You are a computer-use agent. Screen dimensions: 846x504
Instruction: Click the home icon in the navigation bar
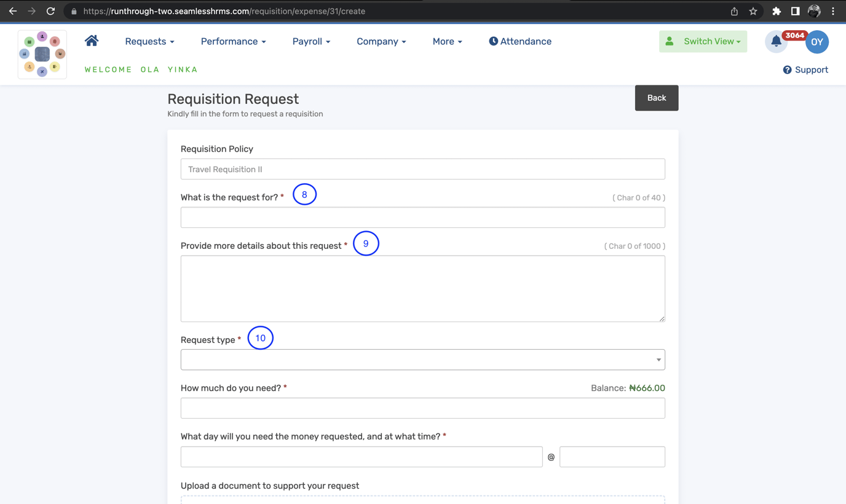[x=91, y=41]
